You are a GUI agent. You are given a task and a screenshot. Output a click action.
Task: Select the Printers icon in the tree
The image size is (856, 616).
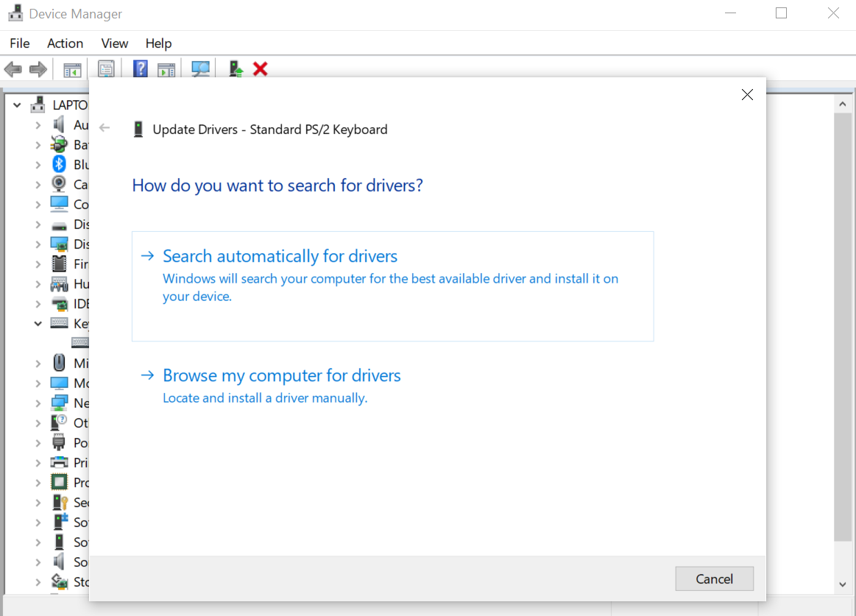click(59, 462)
